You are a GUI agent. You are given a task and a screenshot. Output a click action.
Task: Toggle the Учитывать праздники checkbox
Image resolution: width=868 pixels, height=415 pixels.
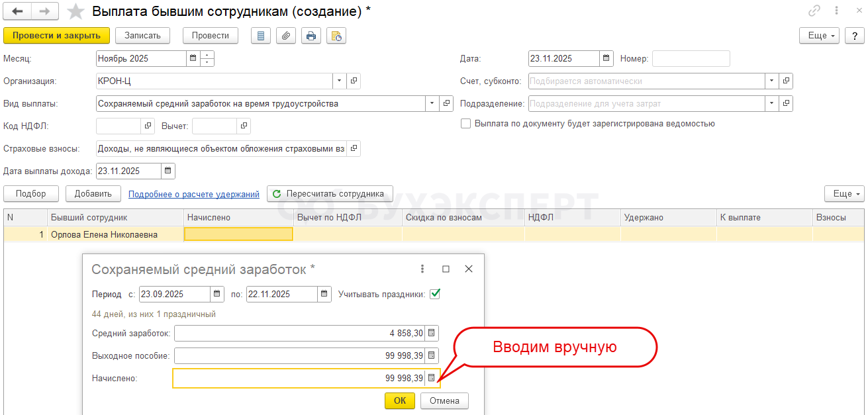[x=435, y=294]
